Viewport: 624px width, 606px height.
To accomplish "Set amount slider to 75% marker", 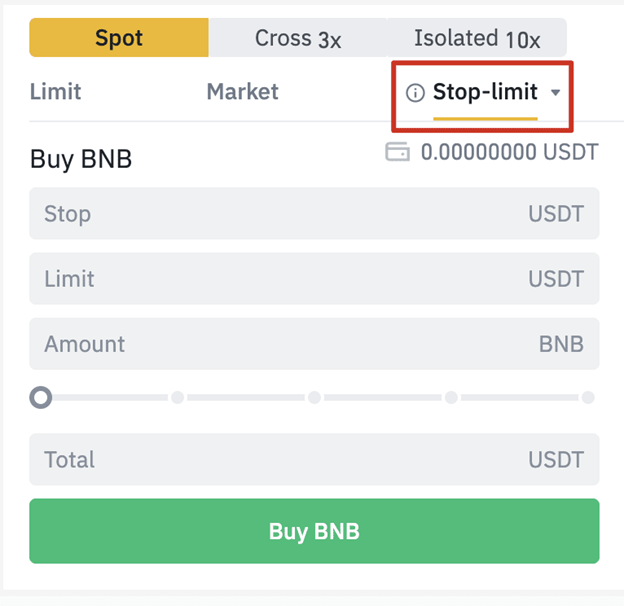I will (x=451, y=397).
